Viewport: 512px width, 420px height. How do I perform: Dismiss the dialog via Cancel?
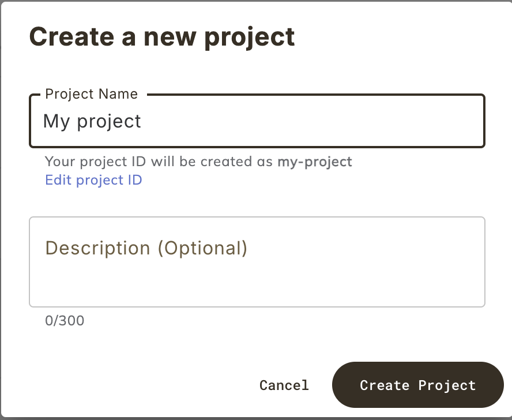click(284, 385)
